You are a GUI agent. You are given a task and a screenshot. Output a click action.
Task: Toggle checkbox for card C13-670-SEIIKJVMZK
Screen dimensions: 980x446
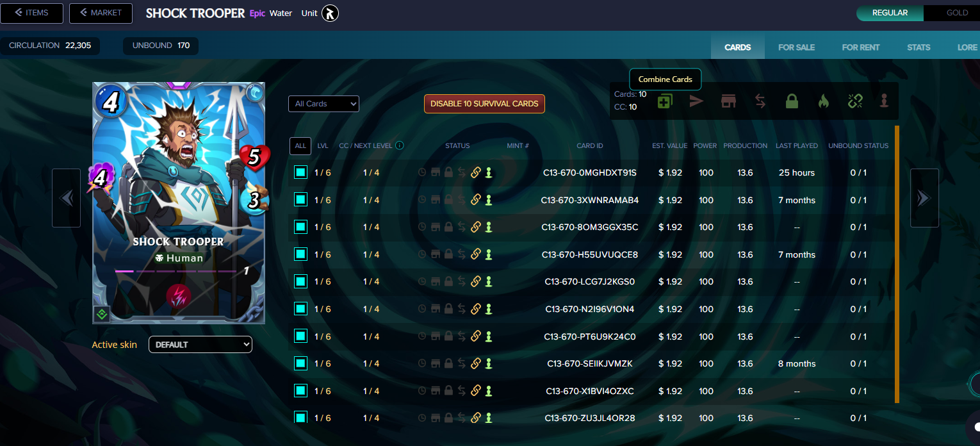pyautogui.click(x=301, y=363)
